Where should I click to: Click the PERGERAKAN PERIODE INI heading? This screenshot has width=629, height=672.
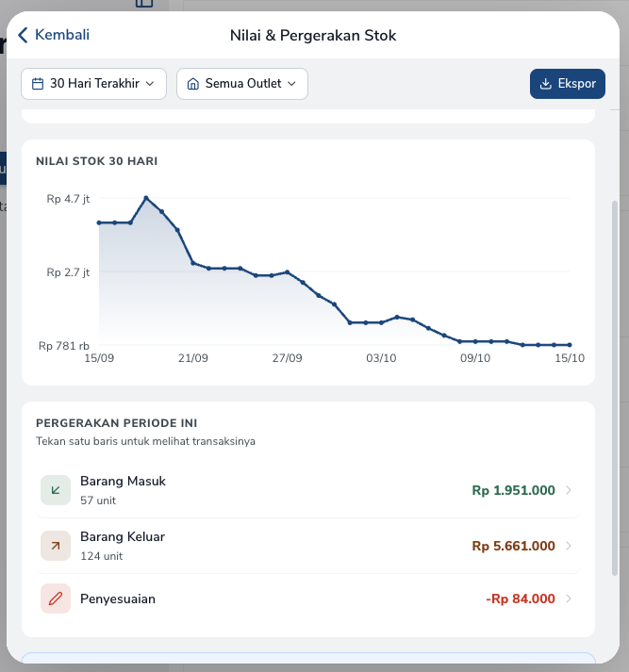click(117, 423)
